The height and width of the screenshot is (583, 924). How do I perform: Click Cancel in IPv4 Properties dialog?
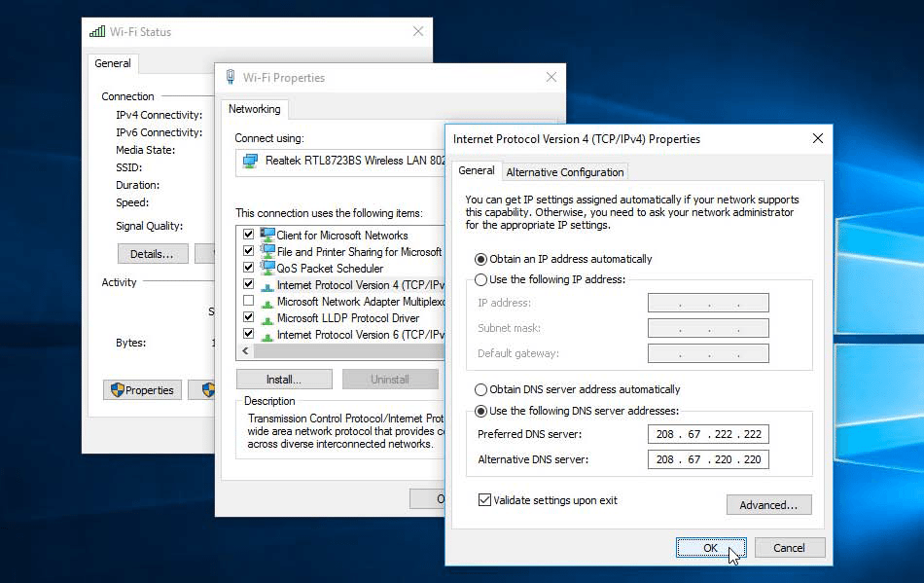coord(789,548)
